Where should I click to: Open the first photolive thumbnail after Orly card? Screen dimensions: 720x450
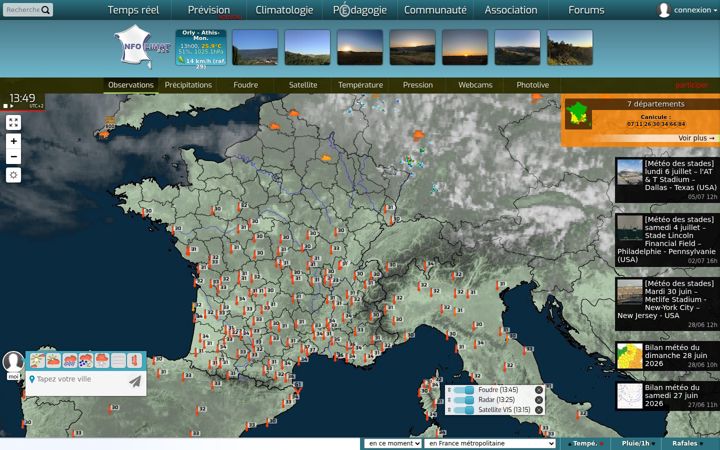(x=255, y=47)
